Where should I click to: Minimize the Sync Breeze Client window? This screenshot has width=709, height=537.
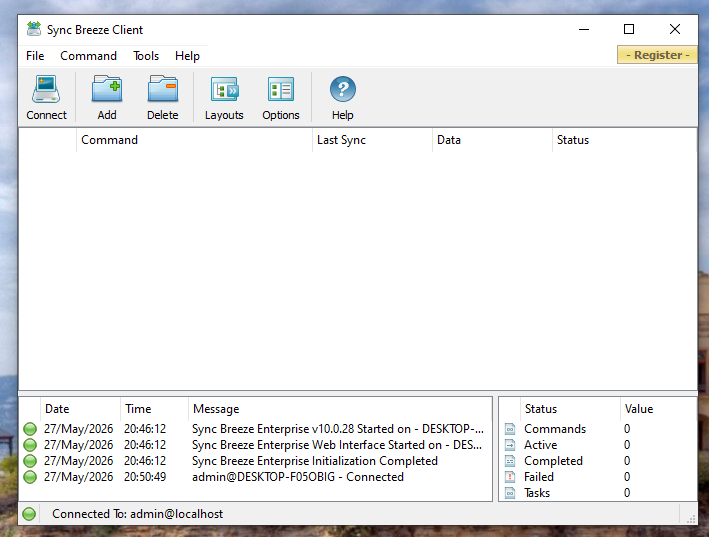tap(584, 29)
